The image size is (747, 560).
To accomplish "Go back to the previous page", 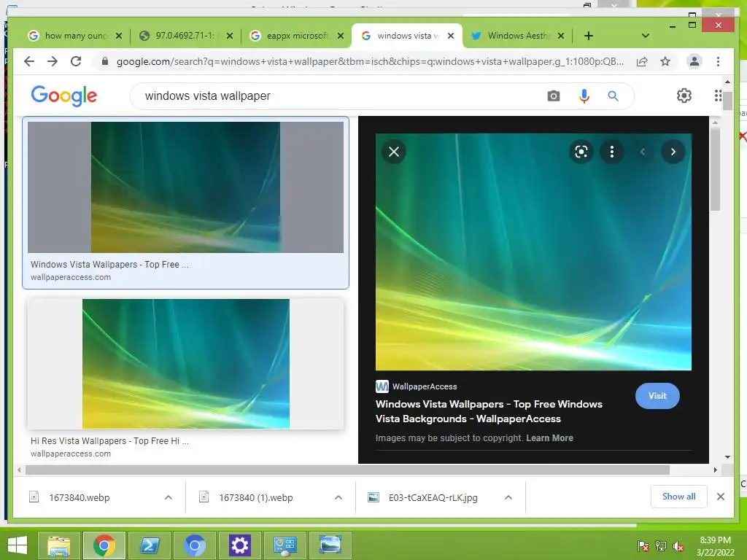I will click(x=29, y=61).
